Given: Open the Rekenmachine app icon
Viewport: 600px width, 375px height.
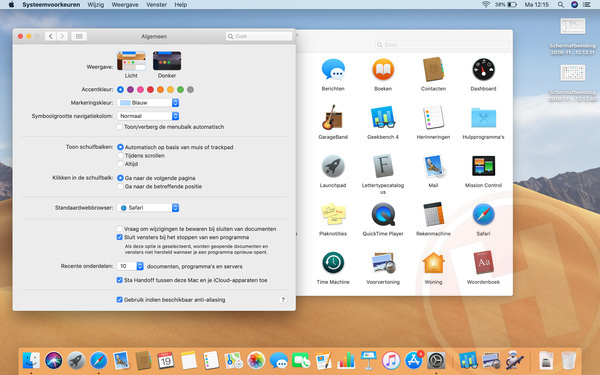Looking at the screenshot, I should pos(433,214).
